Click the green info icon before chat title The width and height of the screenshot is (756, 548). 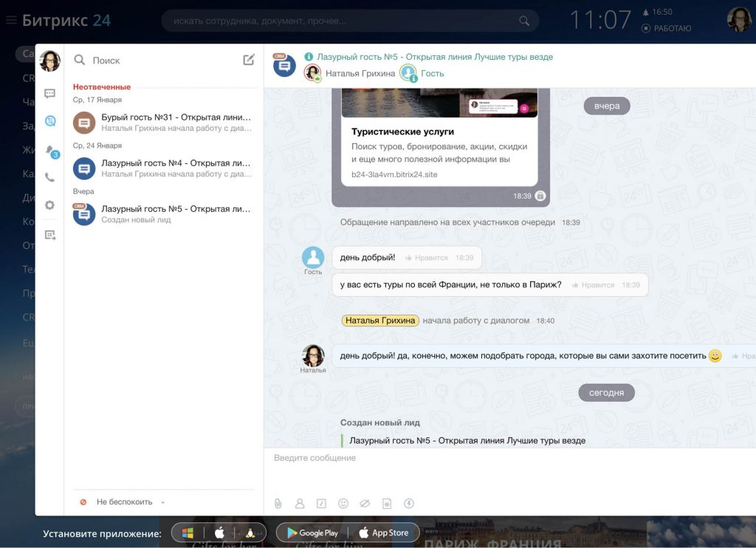[309, 57]
